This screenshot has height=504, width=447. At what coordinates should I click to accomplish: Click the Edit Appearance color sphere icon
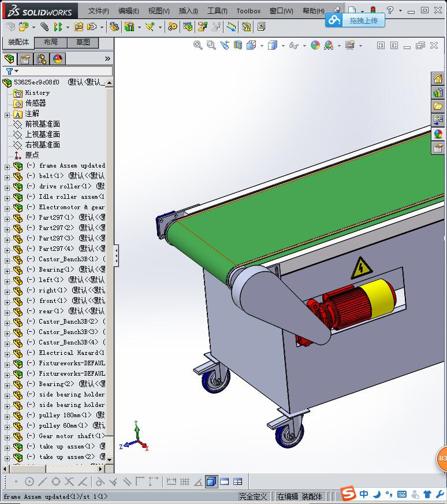pos(315,45)
